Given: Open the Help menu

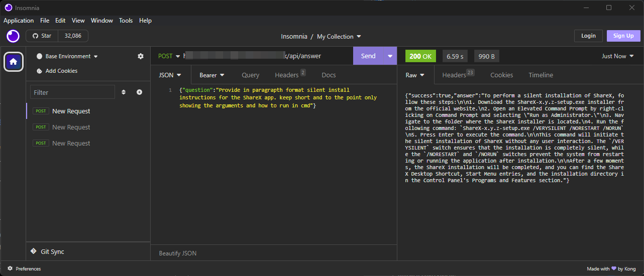Looking at the screenshot, I should click(145, 21).
